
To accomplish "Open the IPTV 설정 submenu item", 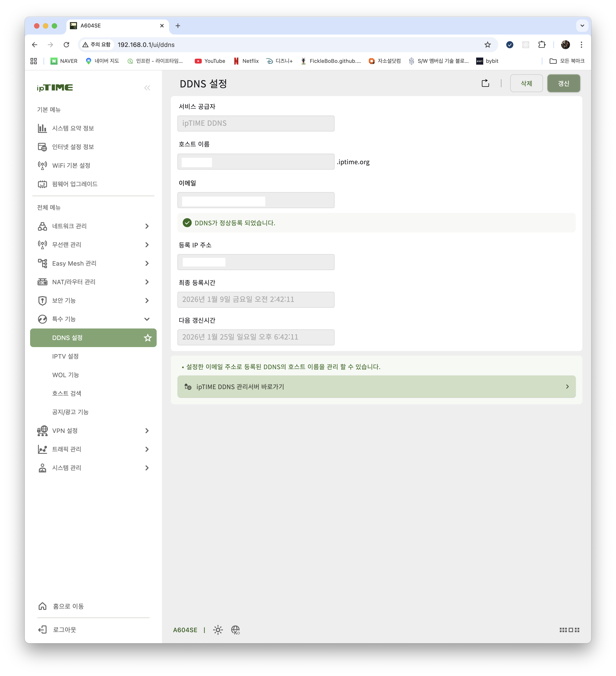I will click(65, 356).
